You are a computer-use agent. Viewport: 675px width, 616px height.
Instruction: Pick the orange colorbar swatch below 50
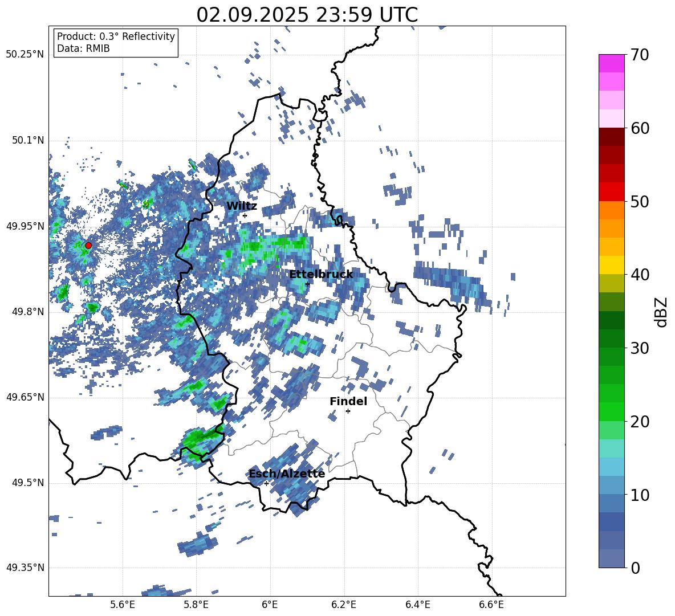(611, 210)
